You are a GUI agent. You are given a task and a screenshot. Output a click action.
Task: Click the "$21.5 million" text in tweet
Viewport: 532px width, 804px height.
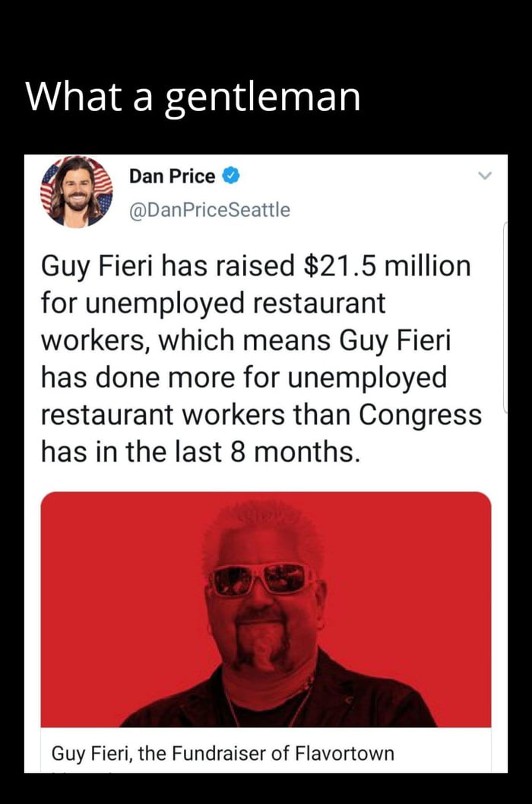(387, 267)
